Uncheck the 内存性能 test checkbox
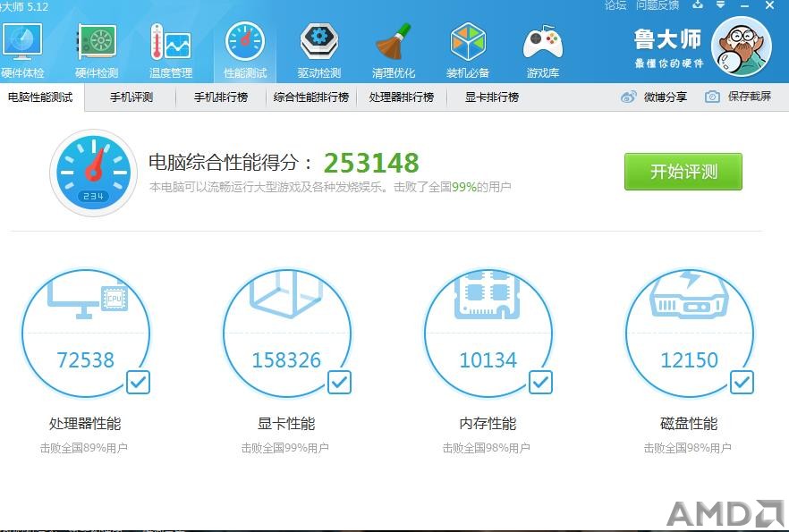Screen dimensions: 789x532 (540, 383)
